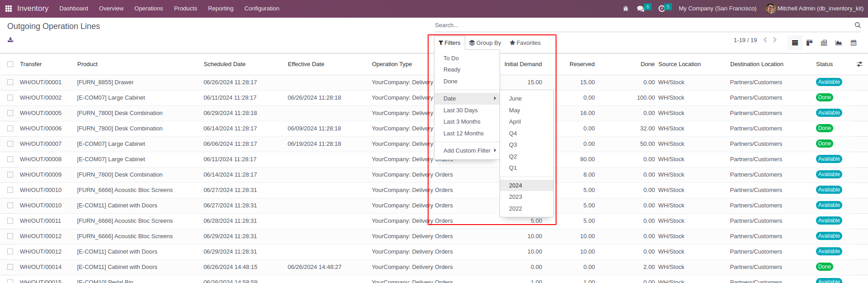Switch to graph view
The image size is (868, 283).
(x=839, y=43)
